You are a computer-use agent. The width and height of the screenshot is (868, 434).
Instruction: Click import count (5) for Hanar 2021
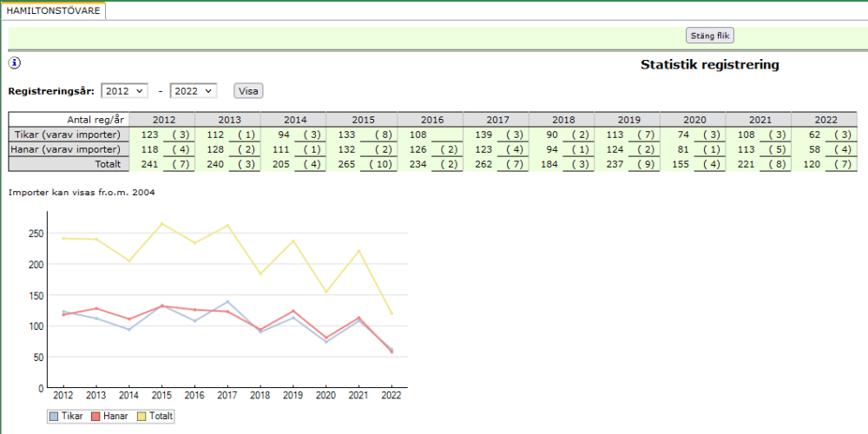click(777, 149)
